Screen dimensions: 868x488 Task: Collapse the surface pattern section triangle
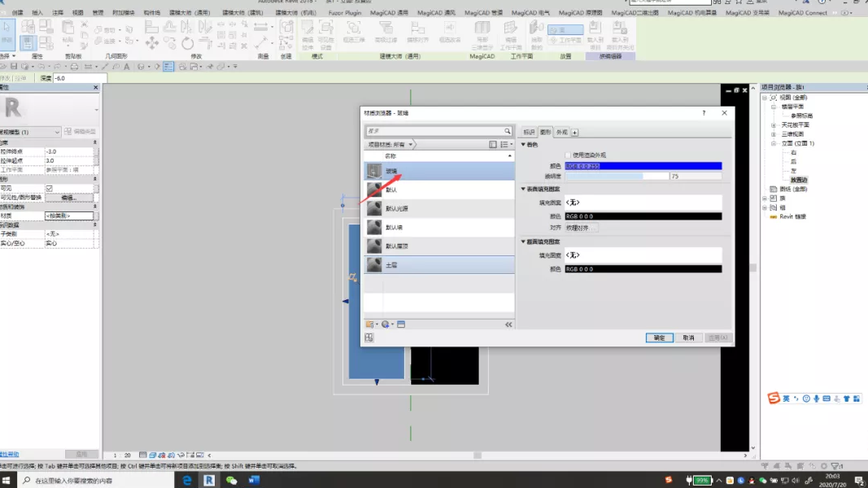tap(523, 189)
